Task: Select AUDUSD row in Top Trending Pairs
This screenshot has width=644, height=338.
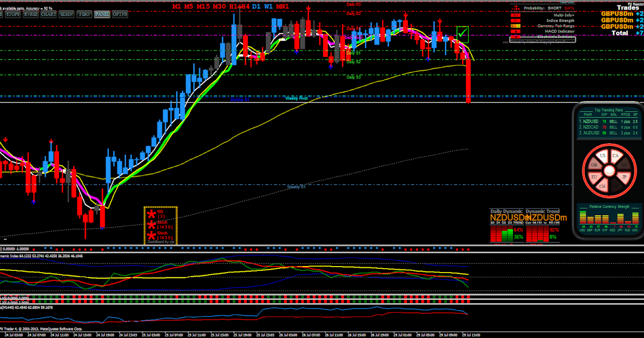Action: [x=609, y=133]
